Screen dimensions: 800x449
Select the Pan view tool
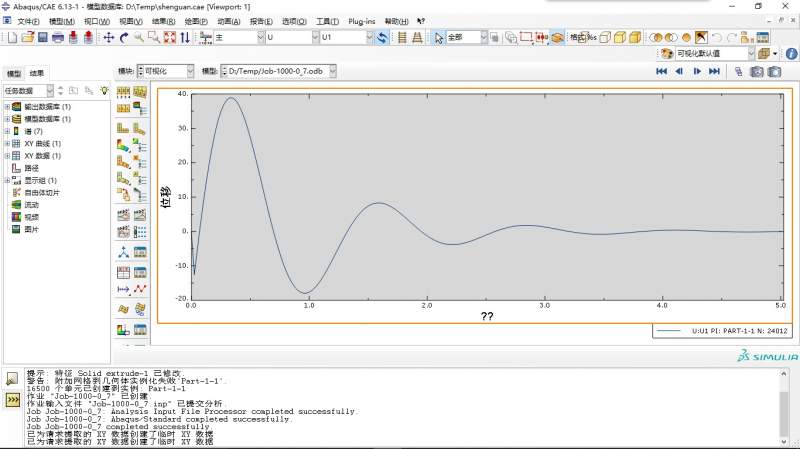point(109,37)
